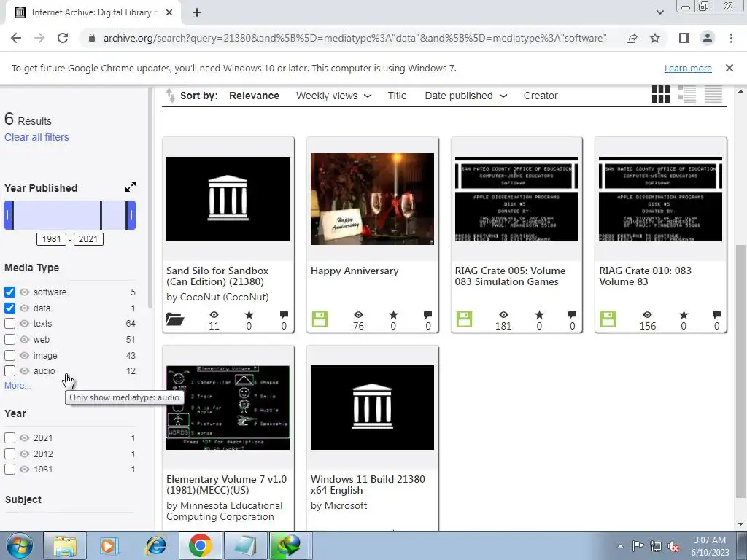Click the address bar URL

point(355,38)
